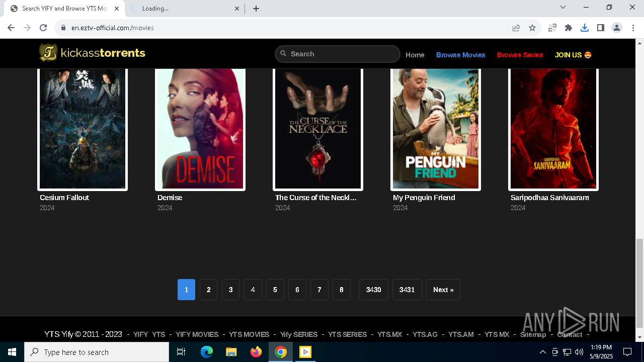
Task: Click the Cesium Fallout title link
Action: [x=64, y=198]
